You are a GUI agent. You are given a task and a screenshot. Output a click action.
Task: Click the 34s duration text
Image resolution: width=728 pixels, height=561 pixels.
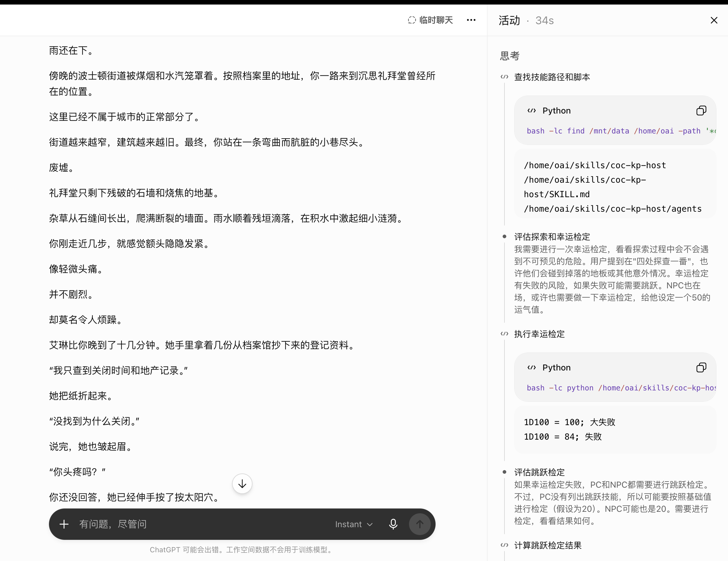(x=544, y=21)
